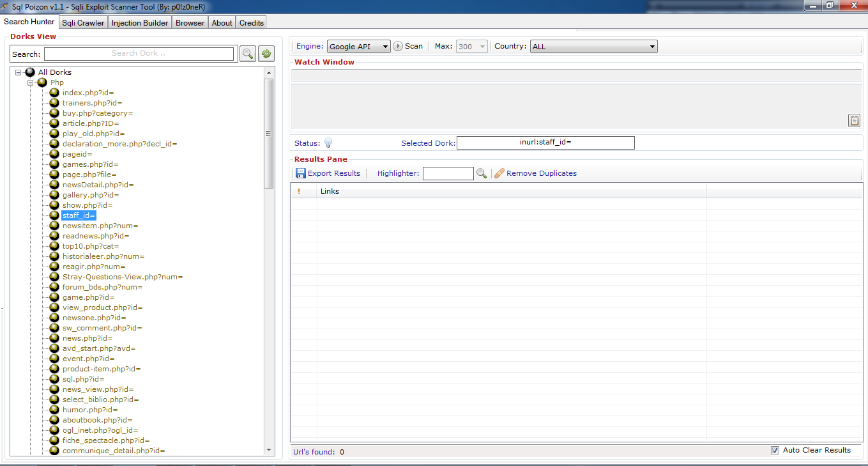Click the sphere icon beside play_old.php?id=
This screenshot has width=868, height=466.
pos(54,134)
